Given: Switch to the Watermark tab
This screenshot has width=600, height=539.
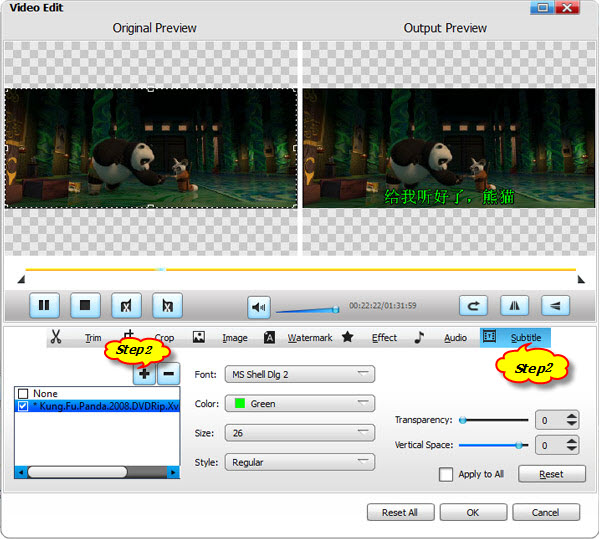Looking at the screenshot, I should tap(310, 338).
